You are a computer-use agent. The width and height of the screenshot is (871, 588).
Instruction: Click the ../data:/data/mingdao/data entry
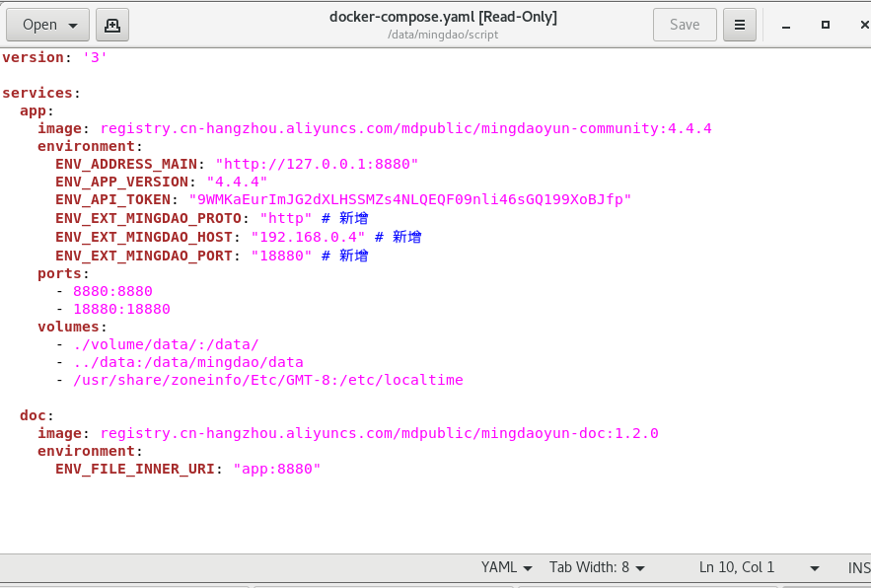[x=187, y=362]
